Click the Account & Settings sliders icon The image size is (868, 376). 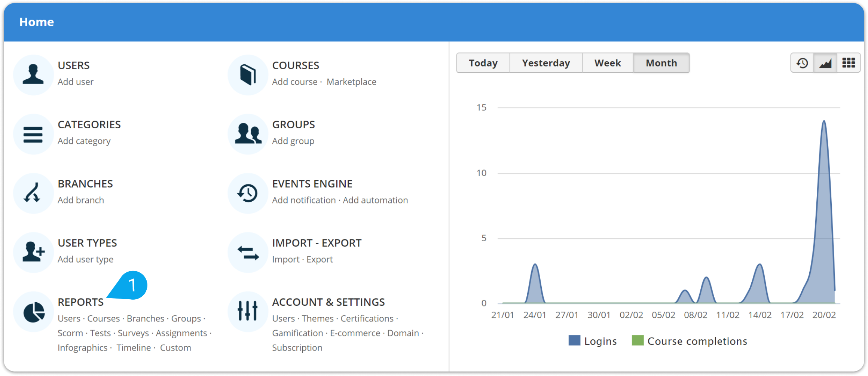[x=248, y=312]
